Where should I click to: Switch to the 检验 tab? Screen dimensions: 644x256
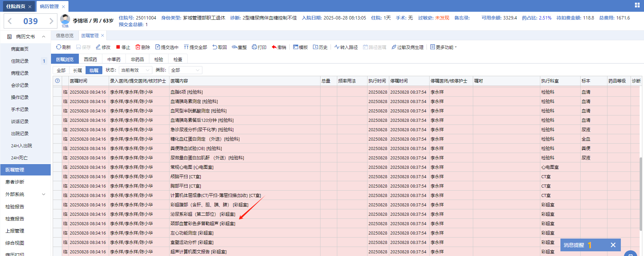click(x=159, y=59)
